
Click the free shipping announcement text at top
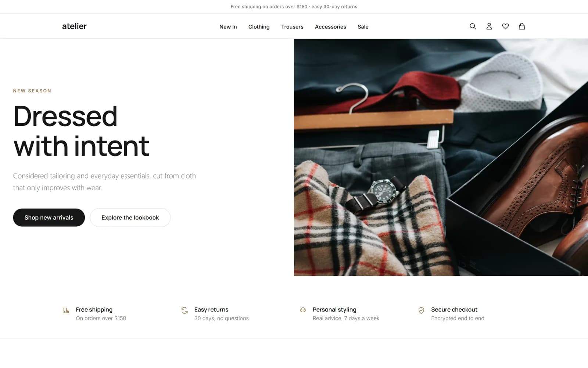(294, 7)
